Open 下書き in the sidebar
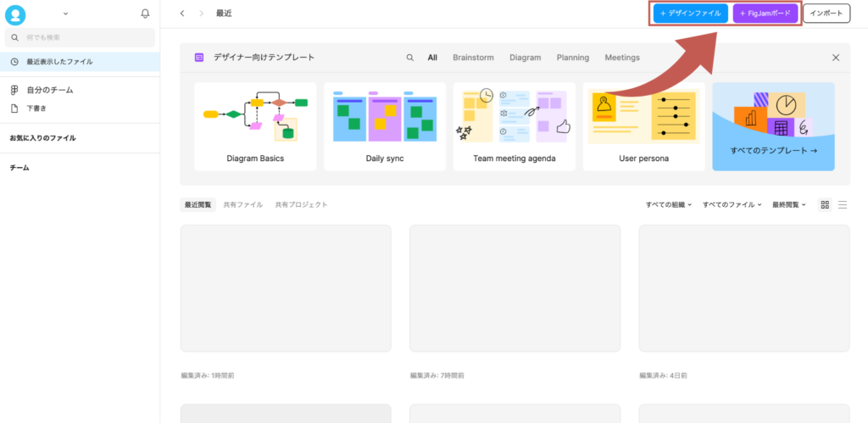This screenshot has width=868, height=423. [36, 109]
